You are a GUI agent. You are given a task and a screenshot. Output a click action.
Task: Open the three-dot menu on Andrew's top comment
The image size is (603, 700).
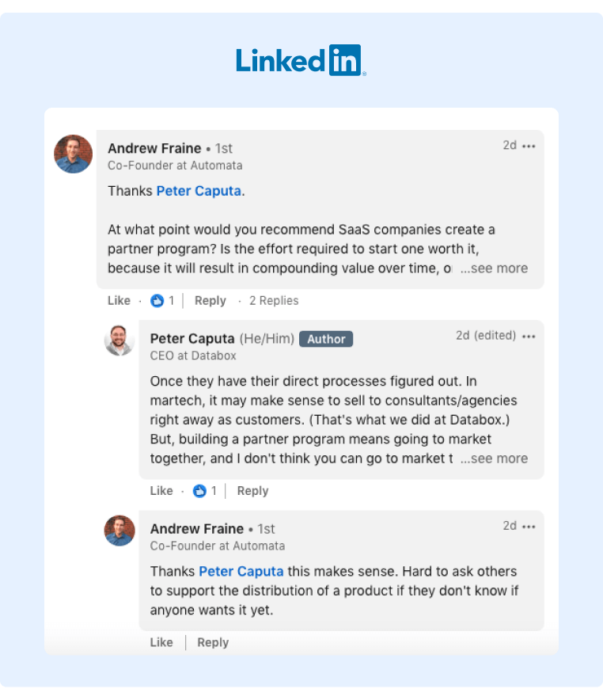coord(529,146)
